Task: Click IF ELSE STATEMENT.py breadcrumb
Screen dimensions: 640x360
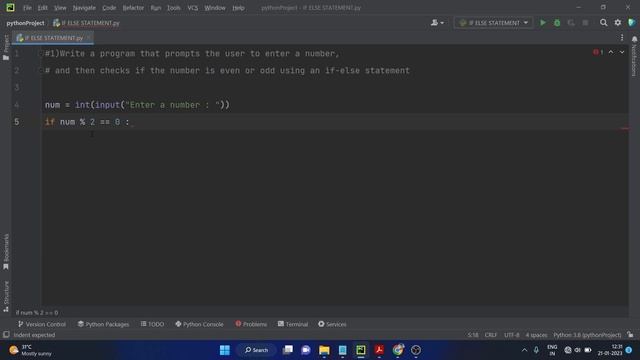Action: pyautogui.click(x=87, y=23)
